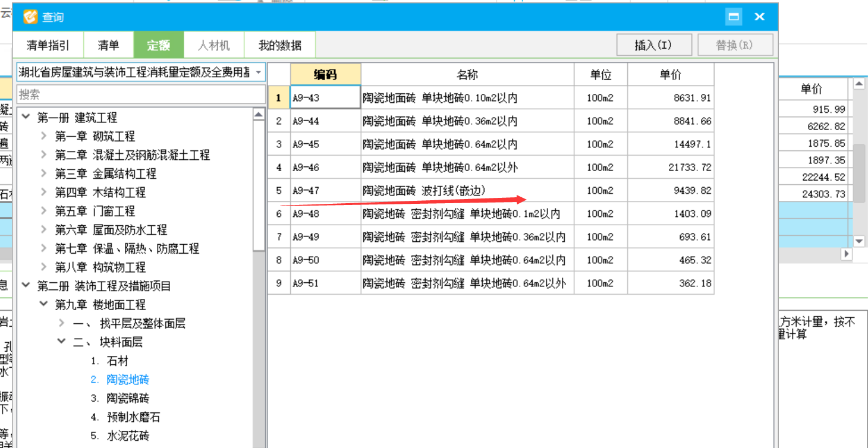
Task: Select 2. 陶瓷地砖 tree item
Action: 120,379
